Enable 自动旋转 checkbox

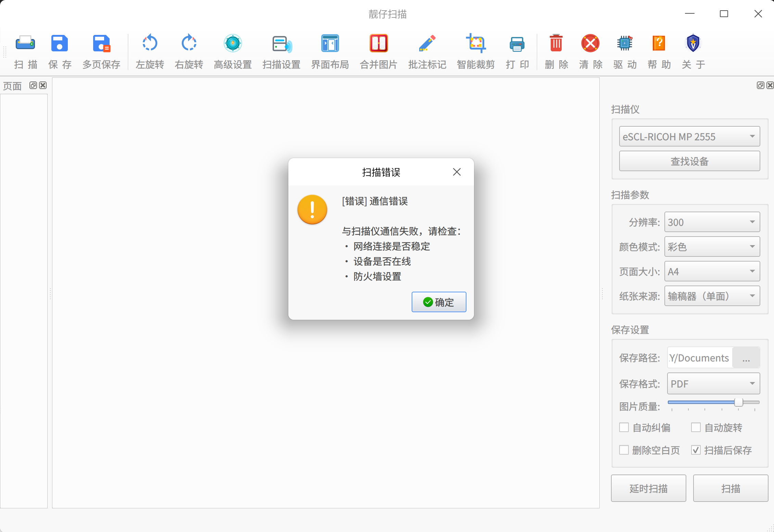[x=696, y=427]
